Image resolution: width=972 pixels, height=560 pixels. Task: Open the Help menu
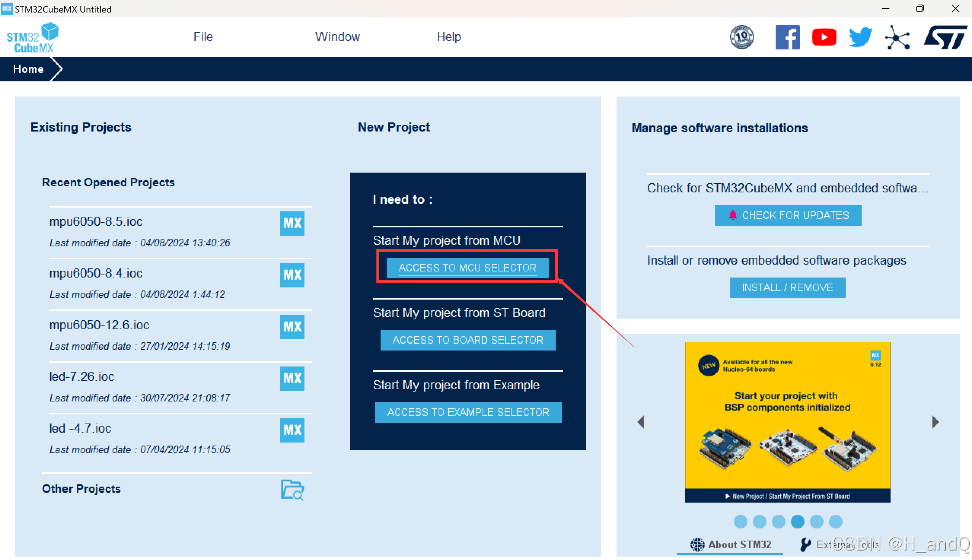point(448,36)
